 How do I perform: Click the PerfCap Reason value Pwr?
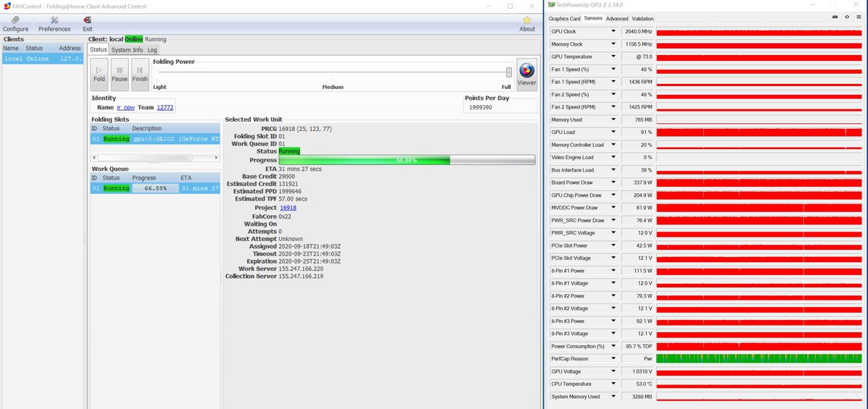(x=637, y=358)
